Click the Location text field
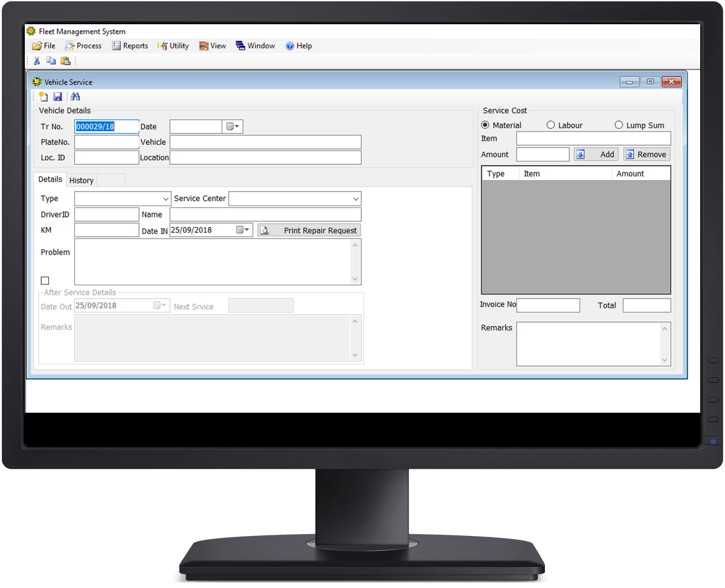725x588 pixels. coord(266,158)
